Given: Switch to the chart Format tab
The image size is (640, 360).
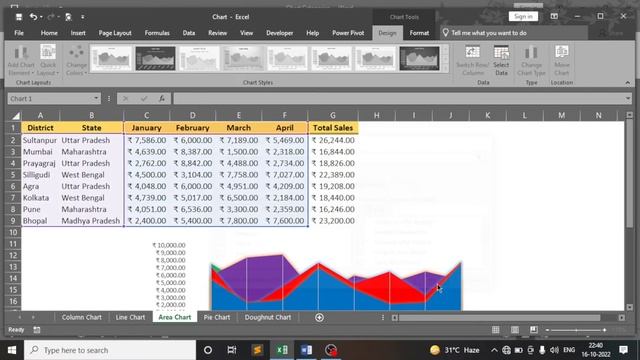Looking at the screenshot, I should click(x=419, y=33).
